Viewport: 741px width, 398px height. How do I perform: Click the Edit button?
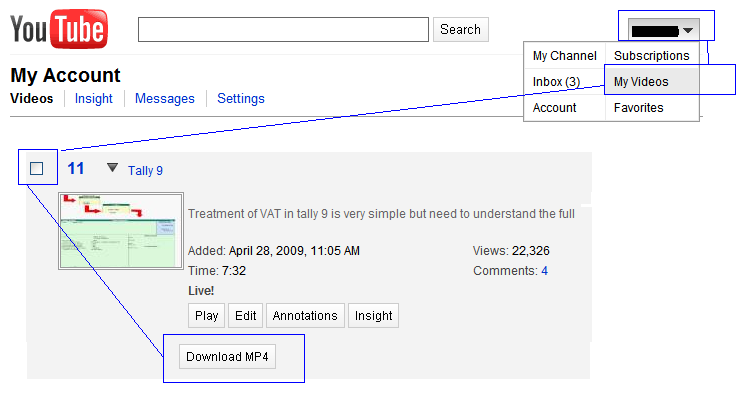(245, 315)
